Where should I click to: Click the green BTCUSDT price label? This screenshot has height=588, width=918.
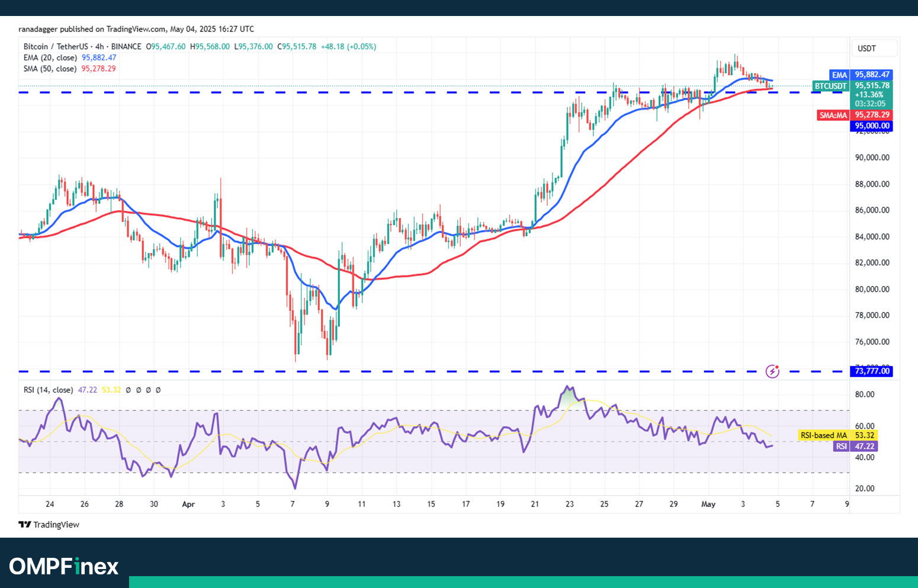[x=830, y=86]
